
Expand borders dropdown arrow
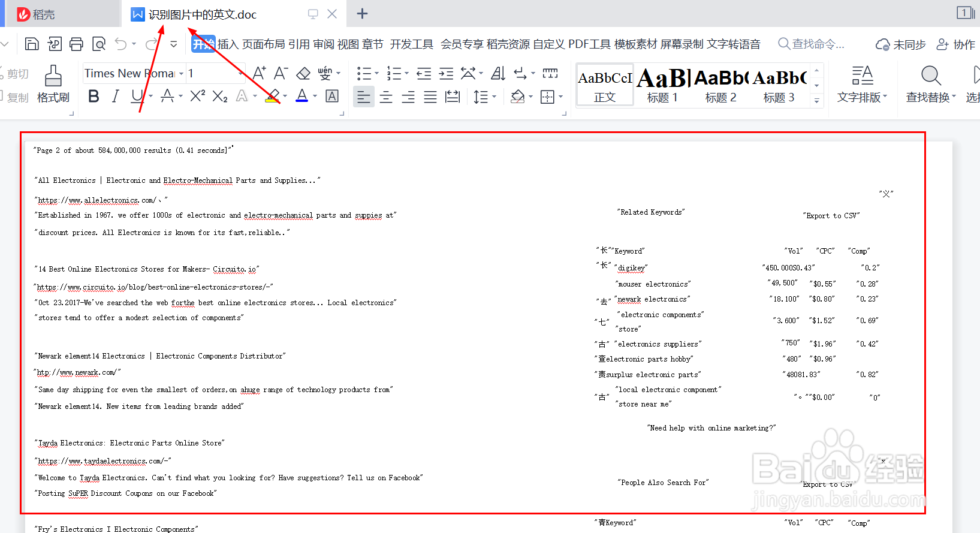[x=560, y=97]
